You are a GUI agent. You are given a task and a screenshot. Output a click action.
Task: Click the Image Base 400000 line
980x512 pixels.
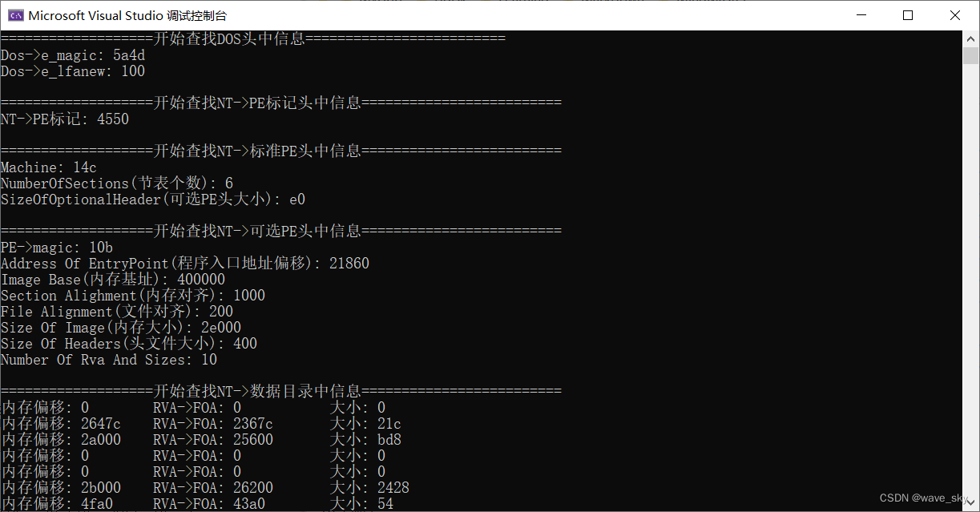113,280
